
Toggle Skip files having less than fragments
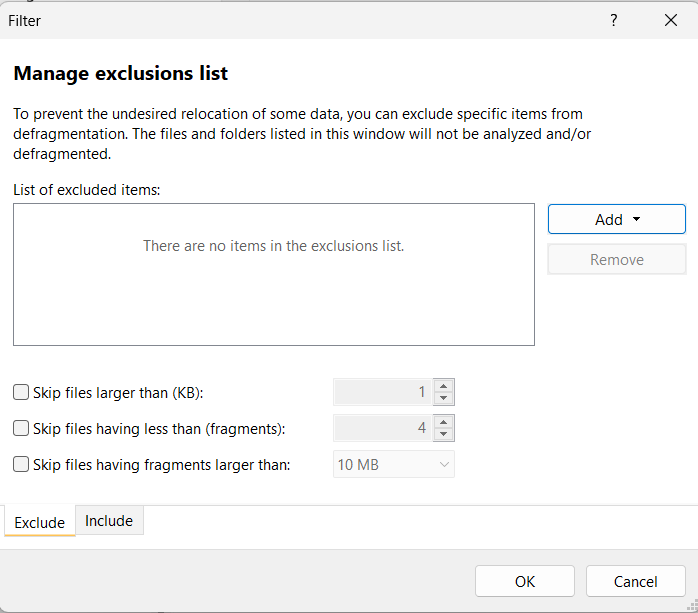(21, 429)
